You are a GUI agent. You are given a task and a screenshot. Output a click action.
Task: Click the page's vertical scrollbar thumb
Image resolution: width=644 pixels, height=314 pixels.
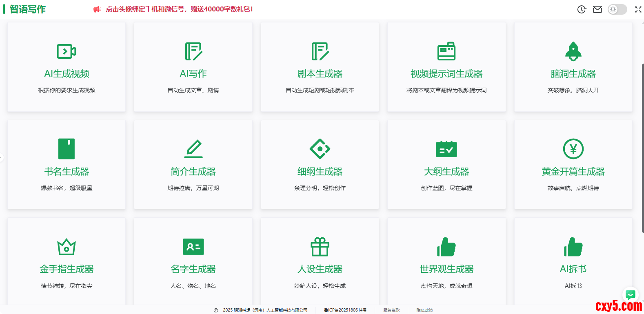(643, 148)
